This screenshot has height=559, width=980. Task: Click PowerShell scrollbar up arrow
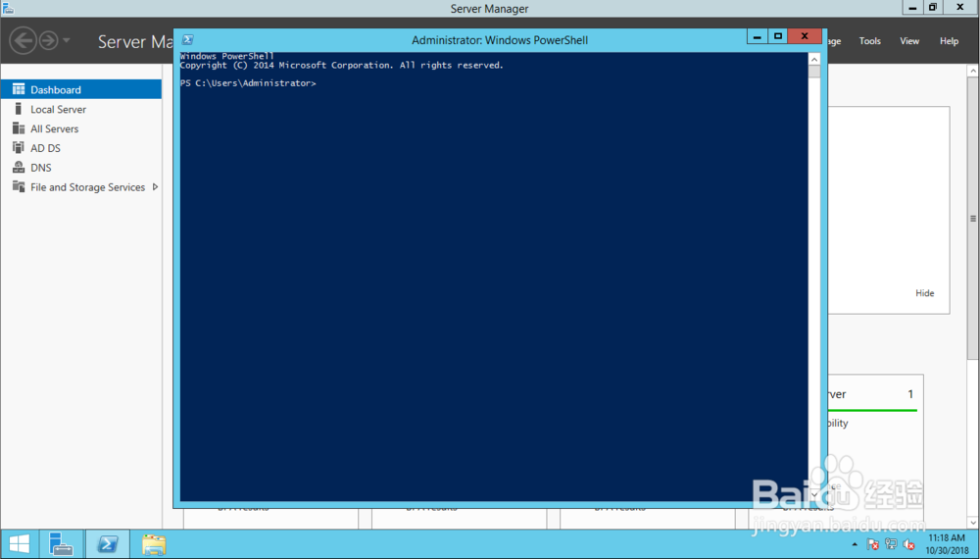(814, 59)
